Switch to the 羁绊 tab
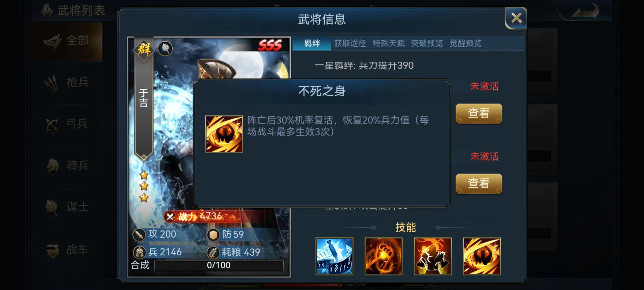The height and width of the screenshot is (290, 644). pyautogui.click(x=312, y=43)
